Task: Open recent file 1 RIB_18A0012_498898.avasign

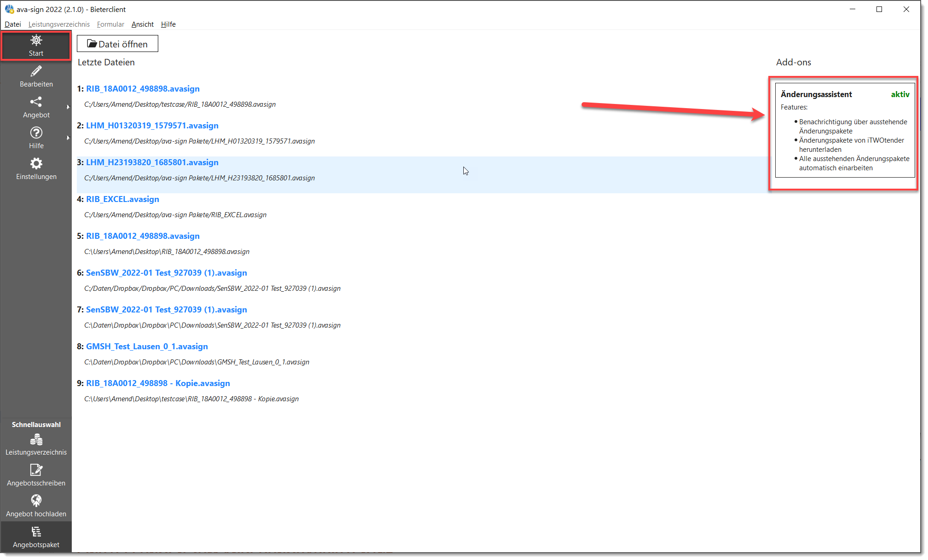Action: pyautogui.click(x=143, y=89)
